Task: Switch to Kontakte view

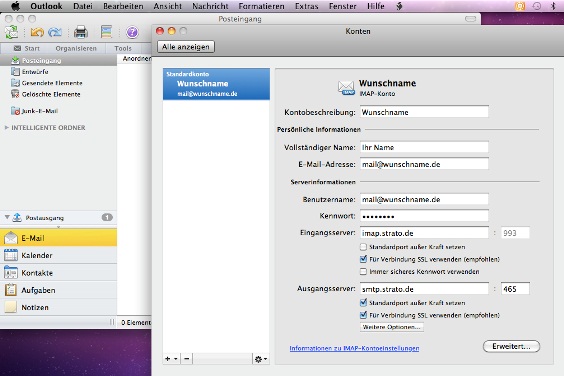Action: tap(58, 273)
